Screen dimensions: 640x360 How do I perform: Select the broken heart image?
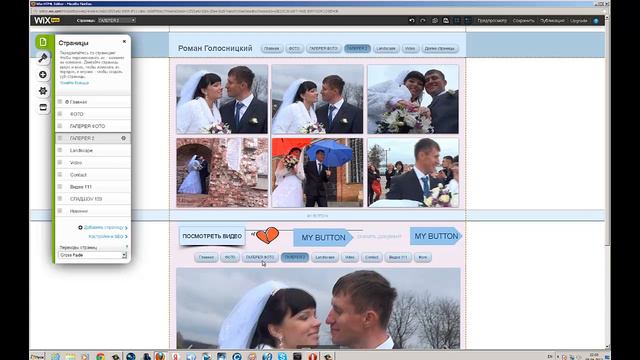coord(268,236)
